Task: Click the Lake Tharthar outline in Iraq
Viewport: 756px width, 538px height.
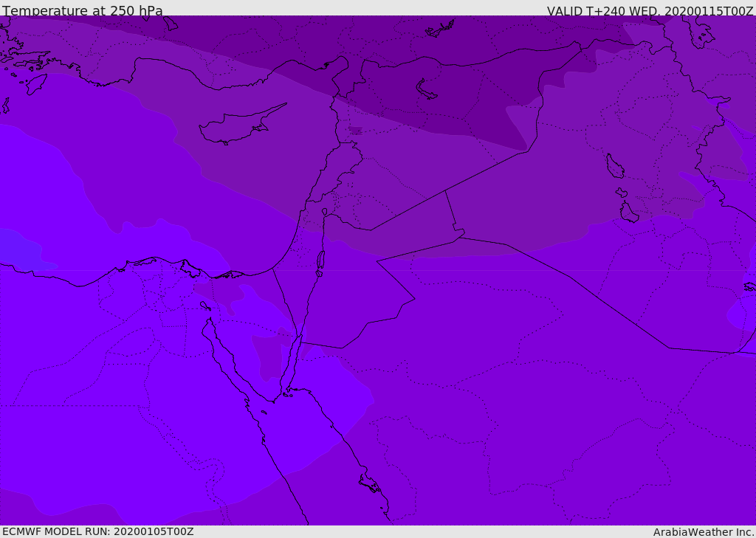Action: click(x=615, y=166)
